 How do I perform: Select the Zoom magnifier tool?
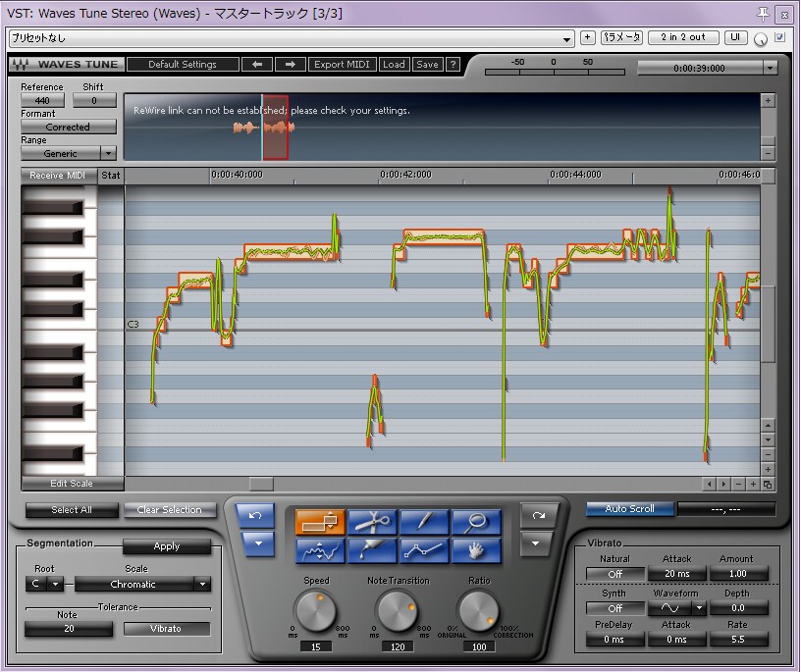[476, 521]
